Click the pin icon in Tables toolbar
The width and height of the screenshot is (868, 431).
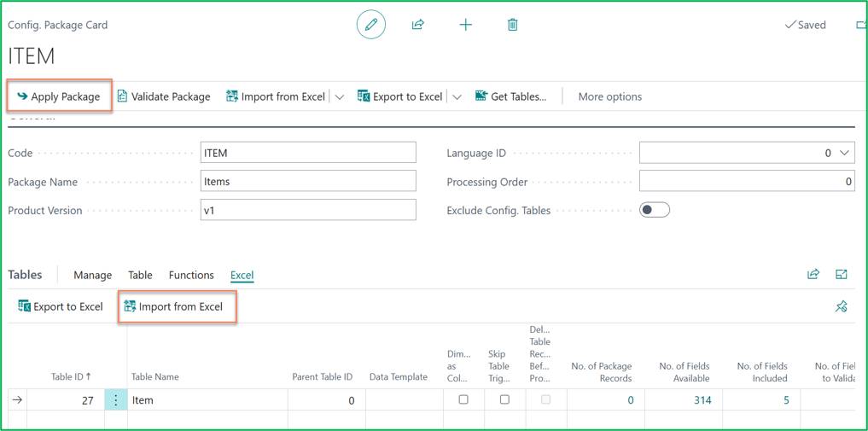point(841,306)
